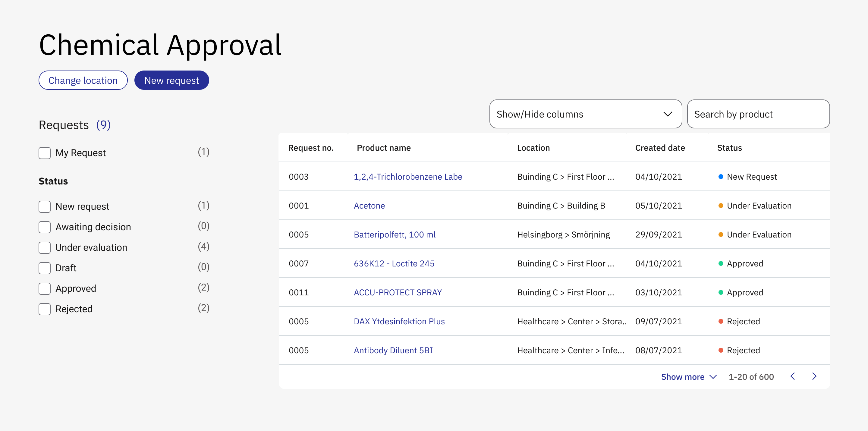Viewport: 868px width, 431px height.
Task: Click Batteripolfett row's Under Evaluation status
Action: (x=755, y=235)
